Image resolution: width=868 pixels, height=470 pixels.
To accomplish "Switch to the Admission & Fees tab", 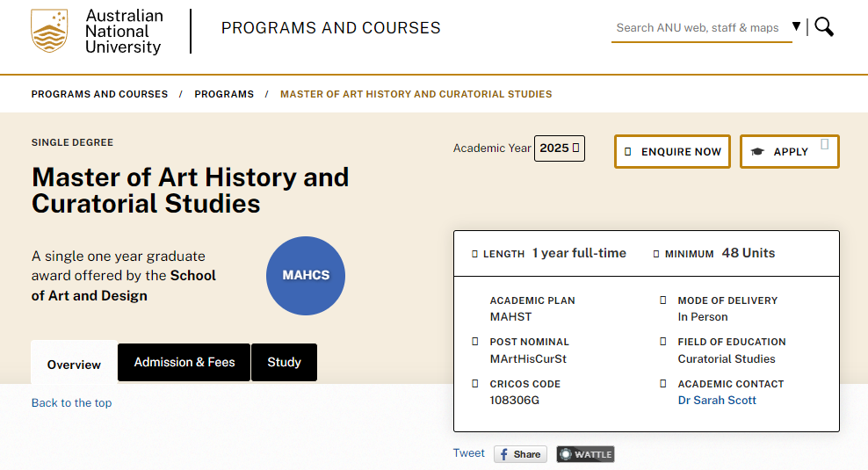I will 184,362.
